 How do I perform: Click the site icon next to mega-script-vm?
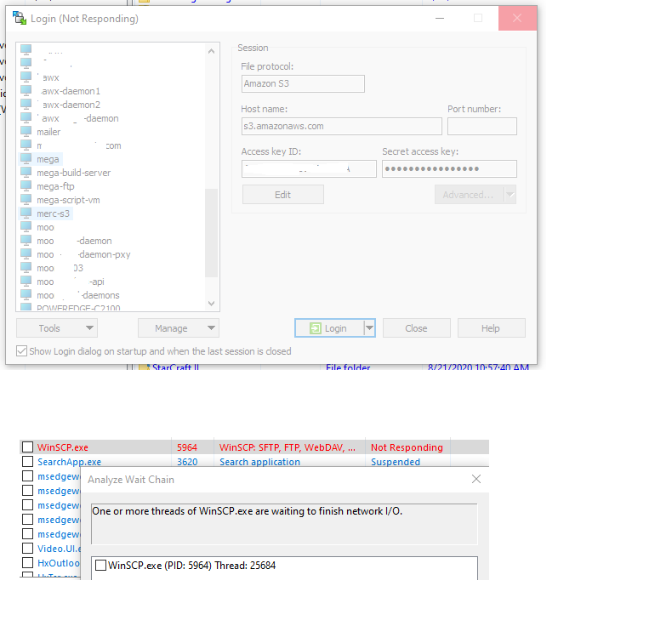coord(26,200)
